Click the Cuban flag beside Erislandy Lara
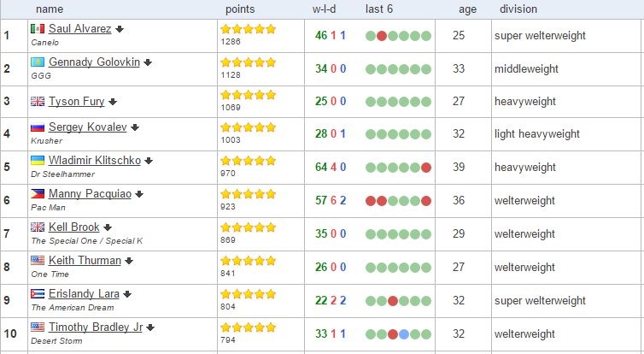This screenshot has height=354, width=644. click(38, 293)
